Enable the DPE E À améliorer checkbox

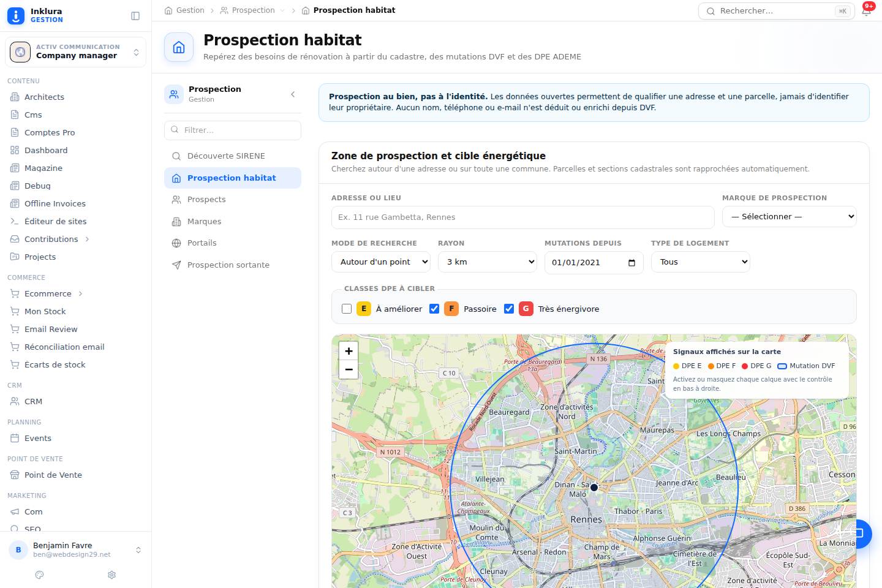coord(347,309)
